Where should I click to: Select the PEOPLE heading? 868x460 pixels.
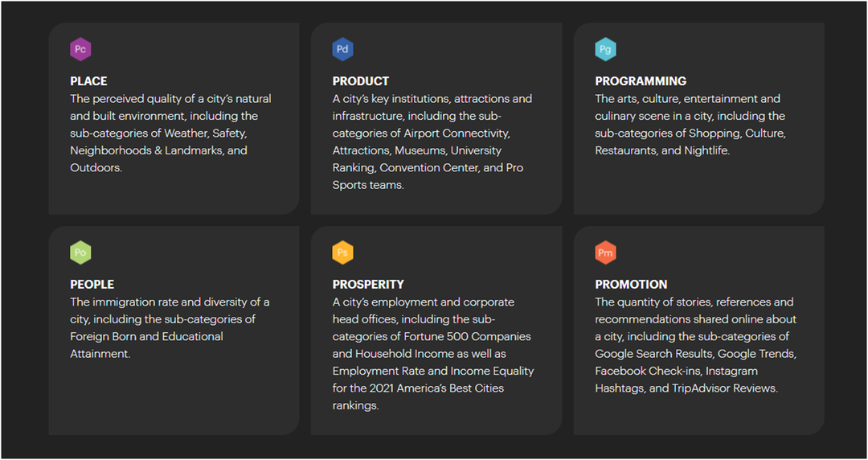(x=92, y=285)
